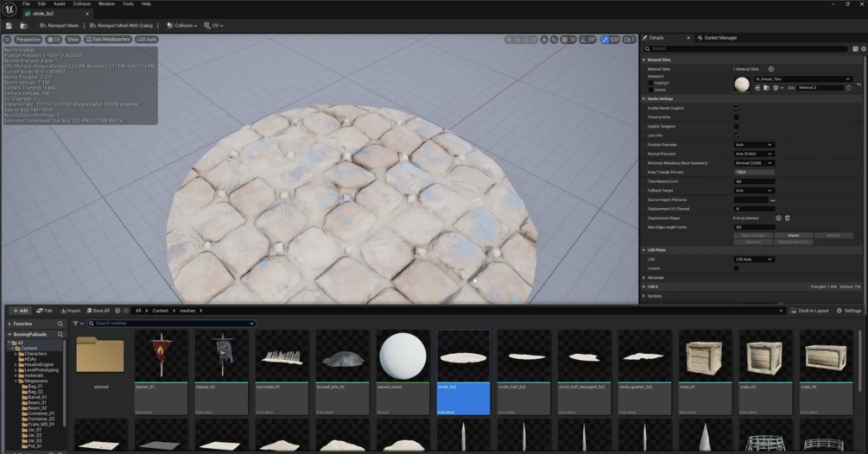
Task: Click the material preview sphere swatch
Action: [742, 84]
